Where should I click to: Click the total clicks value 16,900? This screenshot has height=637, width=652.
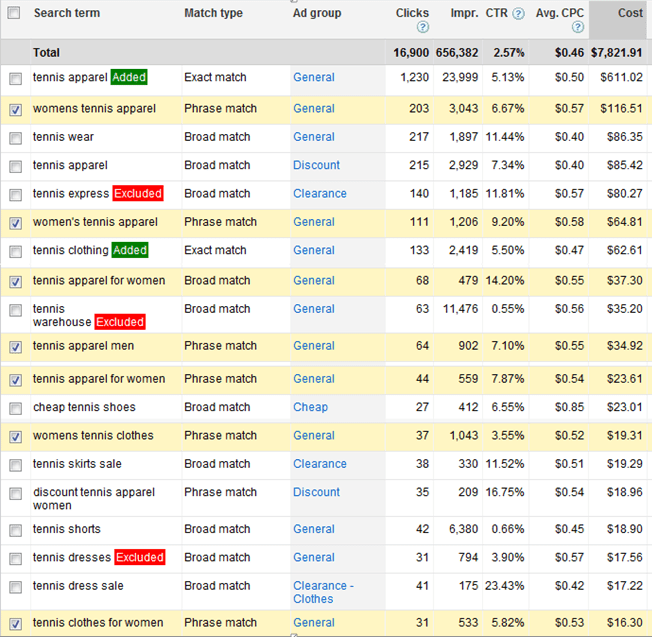click(x=411, y=52)
